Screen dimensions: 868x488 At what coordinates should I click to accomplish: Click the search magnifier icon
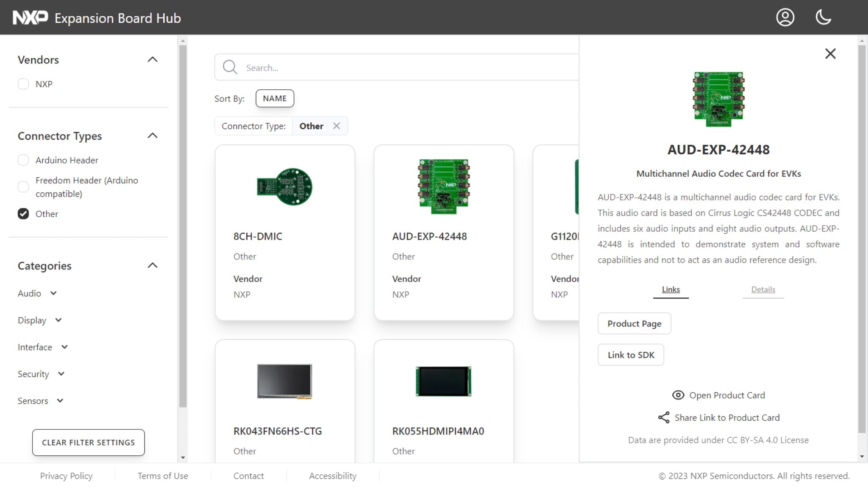230,67
